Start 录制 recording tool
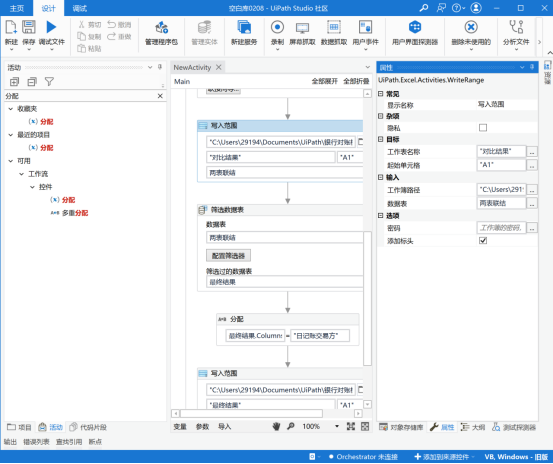 (277, 27)
